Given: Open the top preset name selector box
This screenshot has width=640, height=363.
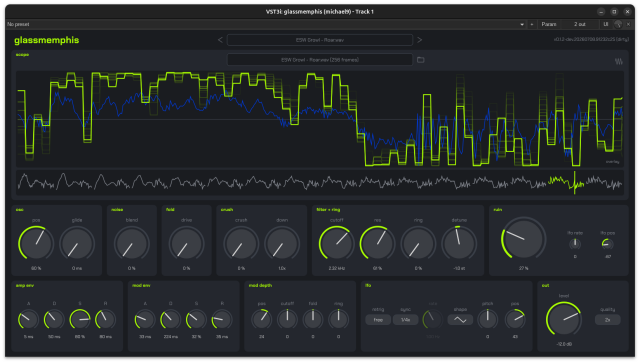Looking at the screenshot, I should 320,40.
